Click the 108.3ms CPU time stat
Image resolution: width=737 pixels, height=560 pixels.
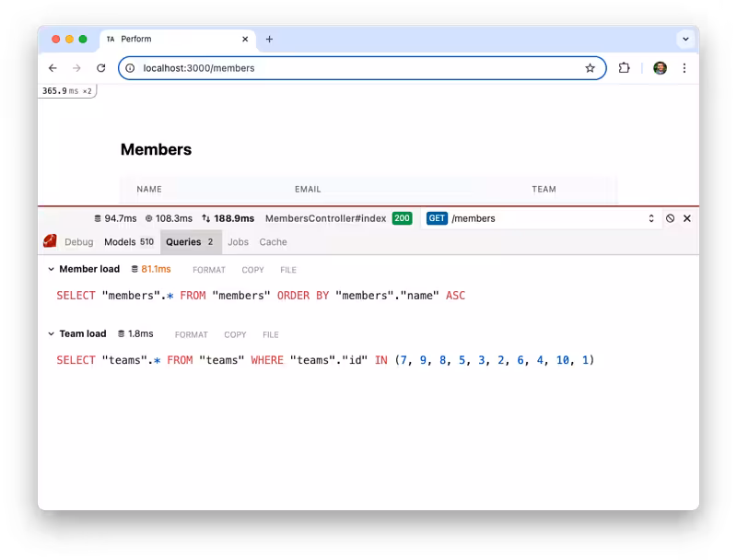tap(169, 218)
